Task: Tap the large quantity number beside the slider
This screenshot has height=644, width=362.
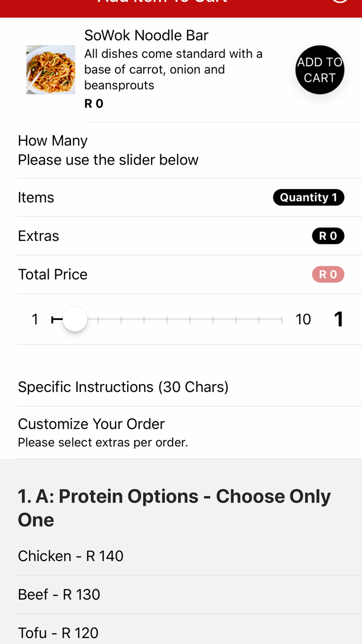Action: pos(339,319)
